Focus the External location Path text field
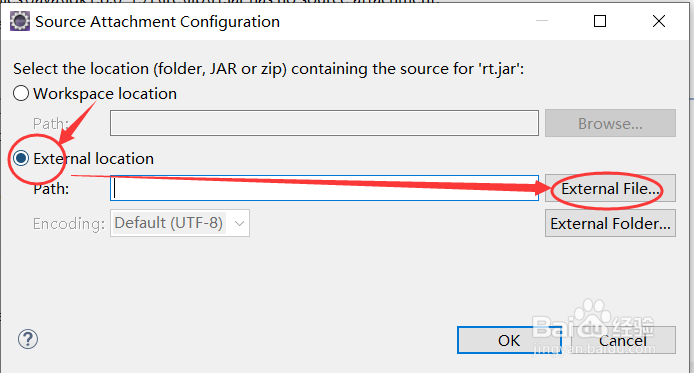 point(324,188)
